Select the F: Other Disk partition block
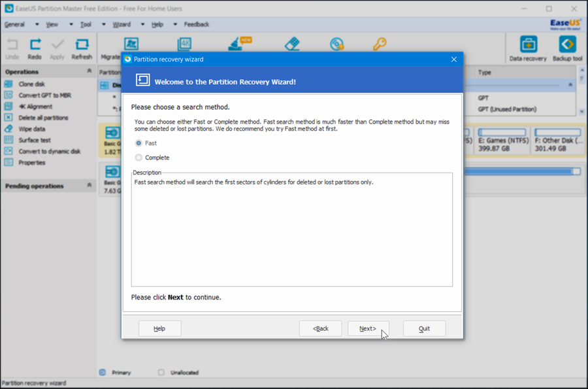This screenshot has width=588, height=389. 558,139
